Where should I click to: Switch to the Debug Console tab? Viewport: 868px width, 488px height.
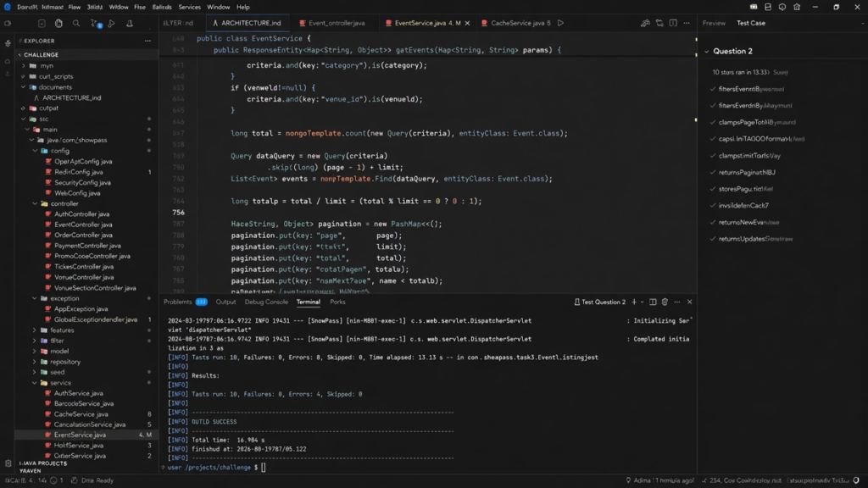tap(266, 302)
